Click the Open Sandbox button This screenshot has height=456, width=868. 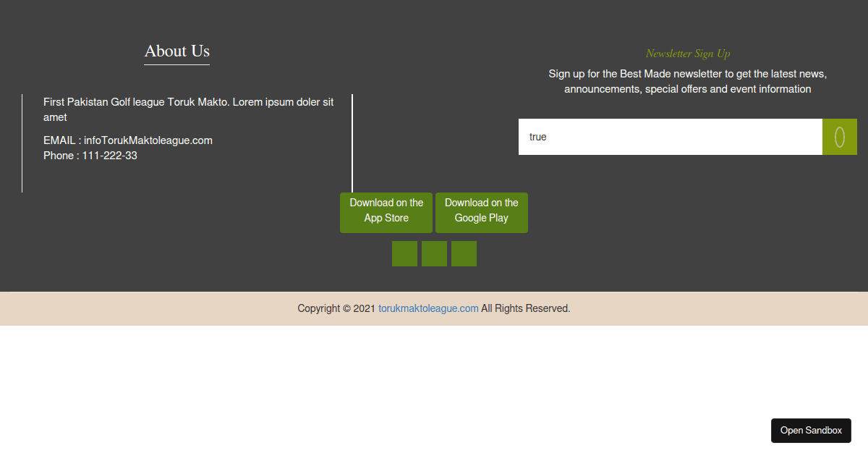(x=811, y=431)
